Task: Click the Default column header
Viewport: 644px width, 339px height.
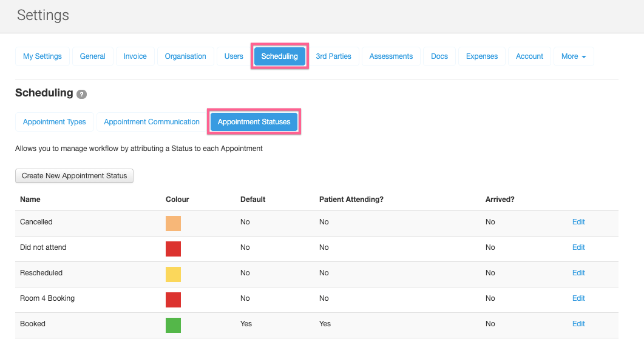Action: pos(253,199)
